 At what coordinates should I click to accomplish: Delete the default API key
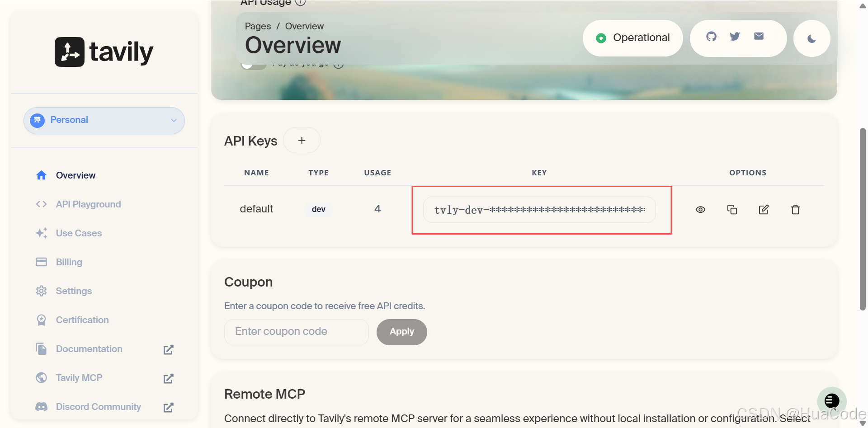coord(795,210)
